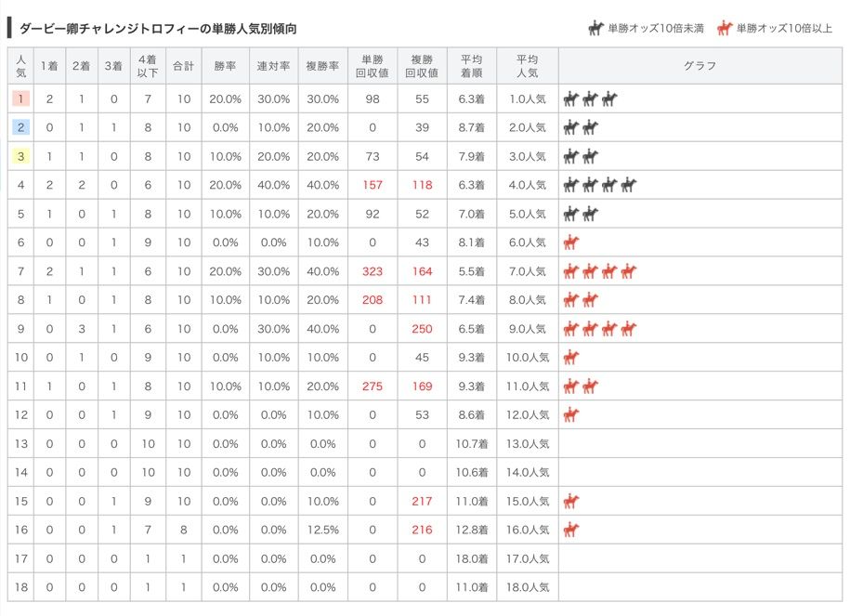Click the black horse icon in the legend
Image resolution: width=850 pixels, height=616 pixels.
[595, 28]
